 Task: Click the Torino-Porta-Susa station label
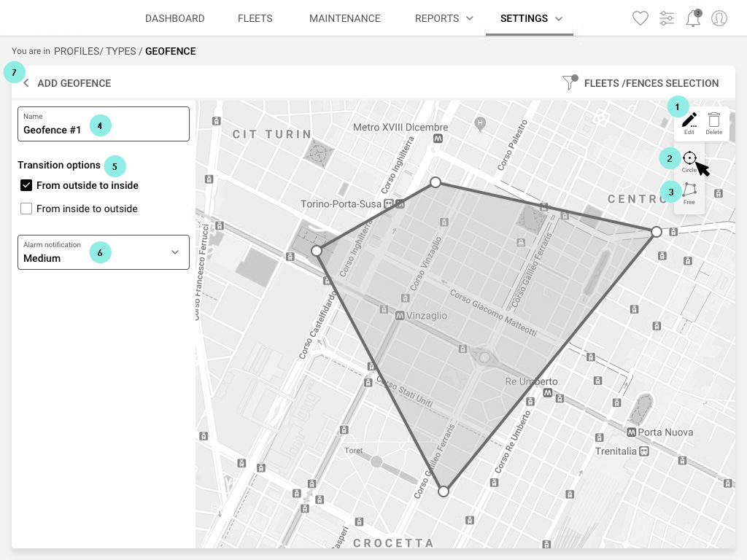[x=341, y=204]
